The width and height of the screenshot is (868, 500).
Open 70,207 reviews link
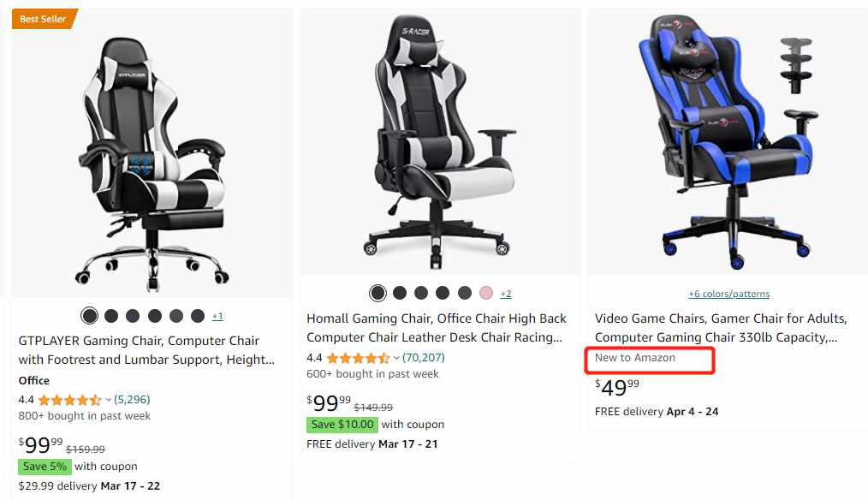click(x=424, y=358)
